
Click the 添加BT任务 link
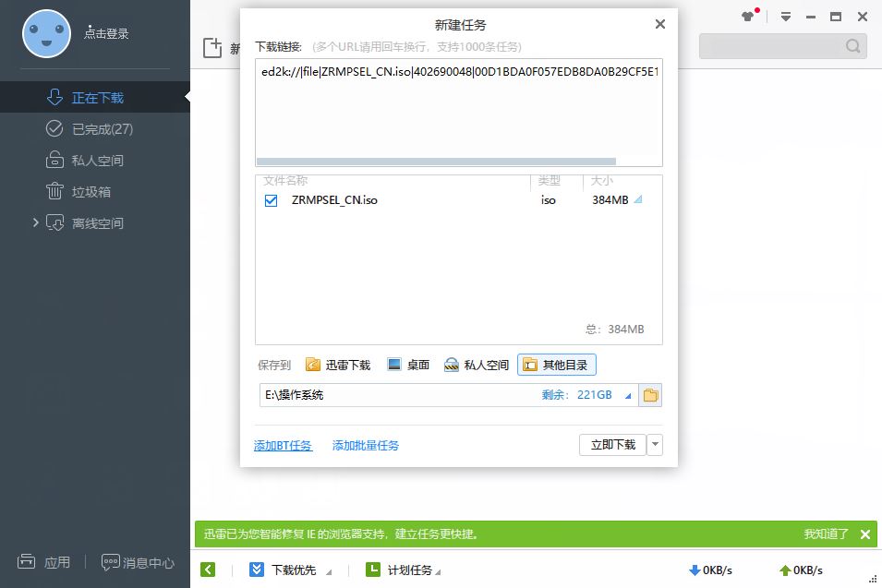[283, 445]
